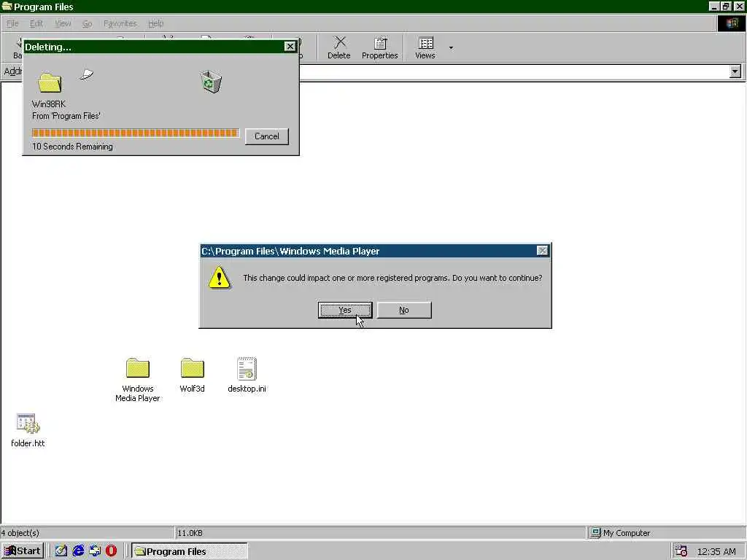Launch Internet Explorer from quick launch
Viewport: 747px width, 560px height.
tap(78, 551)
